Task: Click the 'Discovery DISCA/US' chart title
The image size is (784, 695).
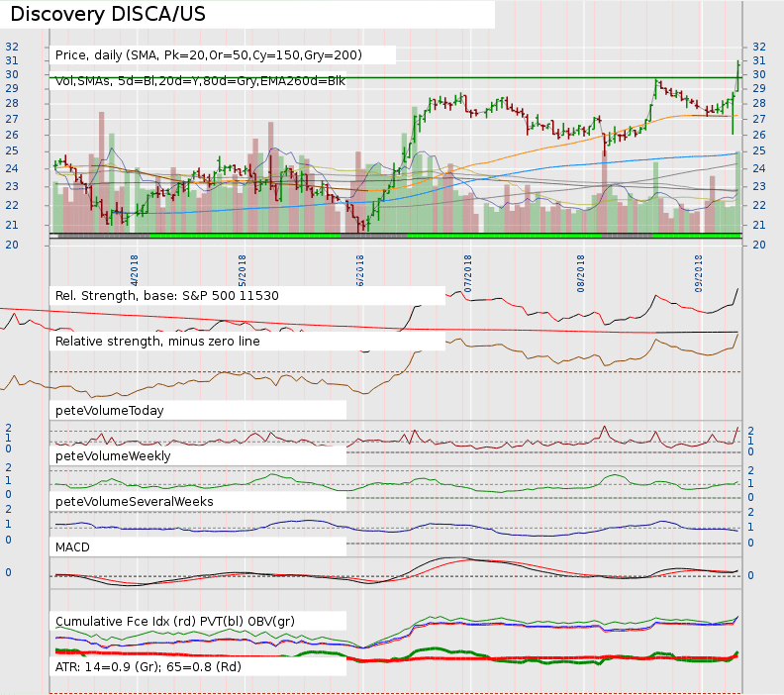Action: click(108, 14)
